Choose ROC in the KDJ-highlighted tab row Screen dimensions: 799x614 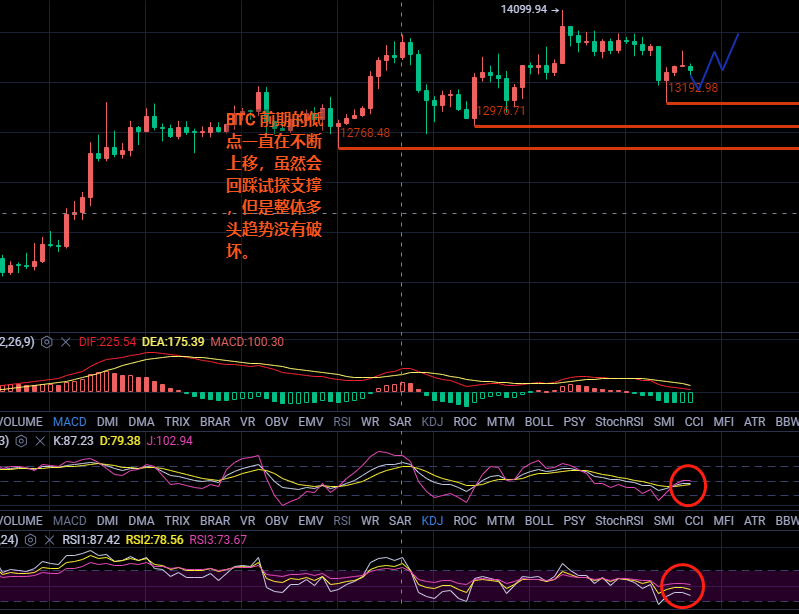coord(465,521)
